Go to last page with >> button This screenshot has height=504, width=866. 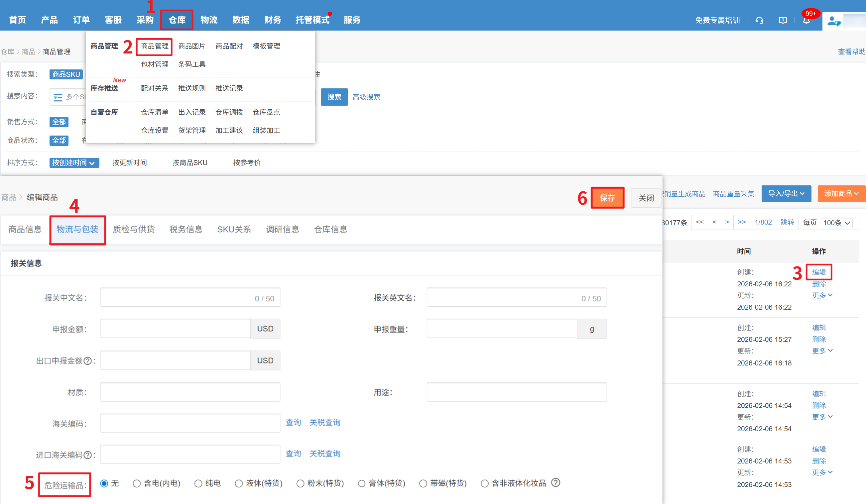coord(742,222)
